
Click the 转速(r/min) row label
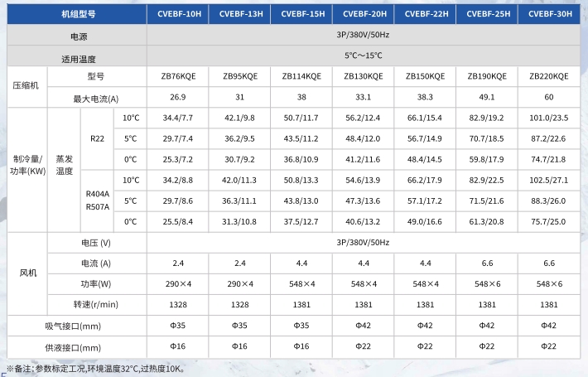(x=96, y=304)
